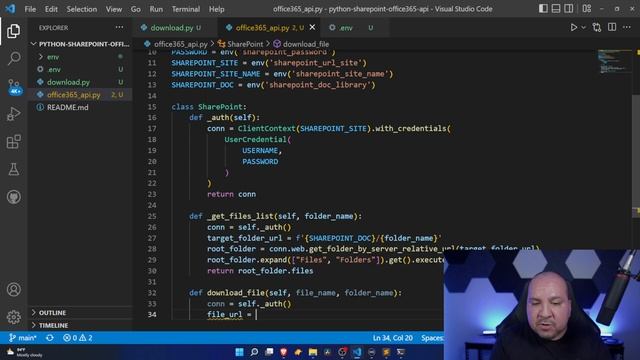Click the Run Python File play button
This screenshot has height=360, width=640.
click(x=573, y=27)
